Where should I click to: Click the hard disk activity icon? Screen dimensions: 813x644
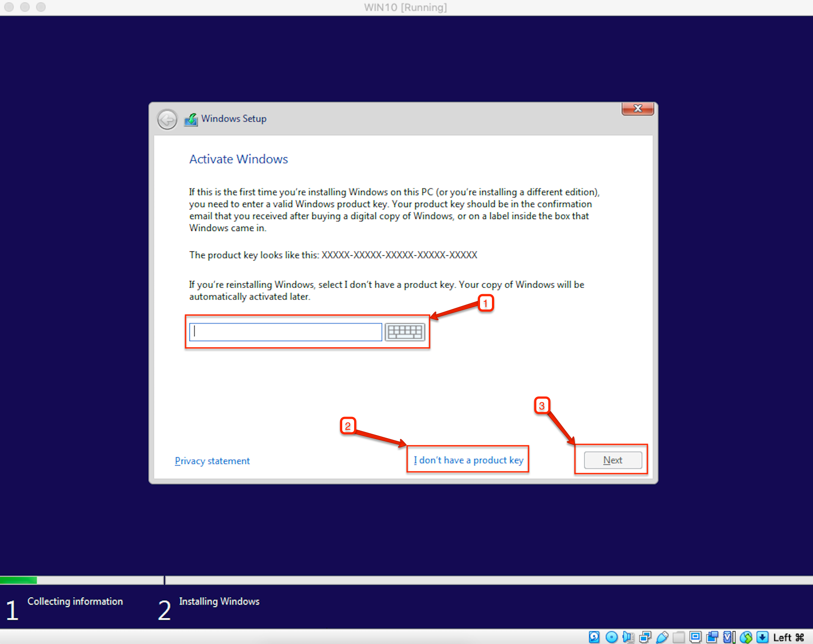click(x=594, y=637)
